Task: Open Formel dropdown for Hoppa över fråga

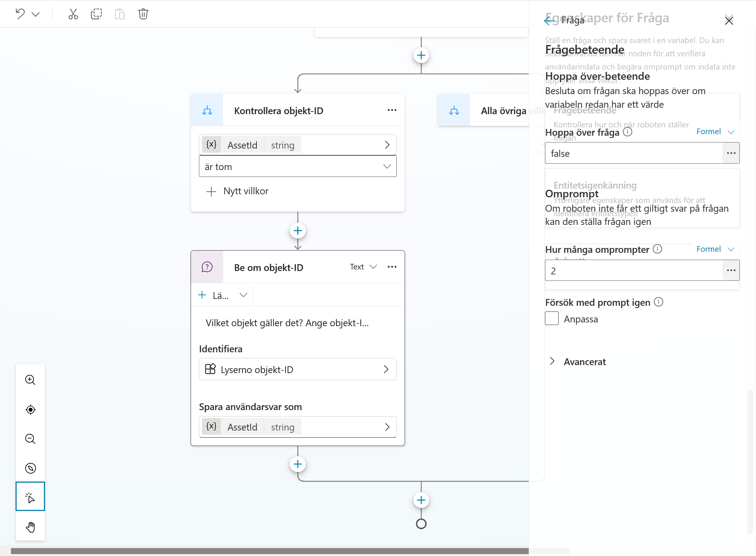Action: (716, 132)
